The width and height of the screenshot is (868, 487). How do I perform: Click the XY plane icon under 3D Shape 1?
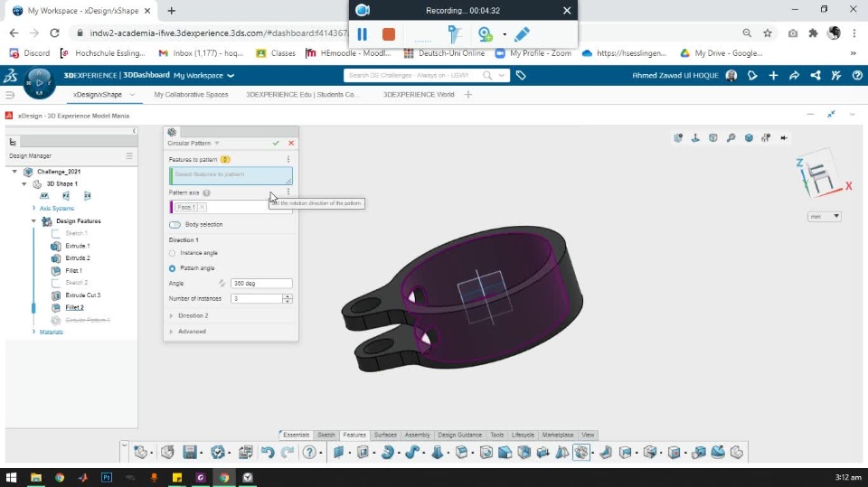(44, 195)
